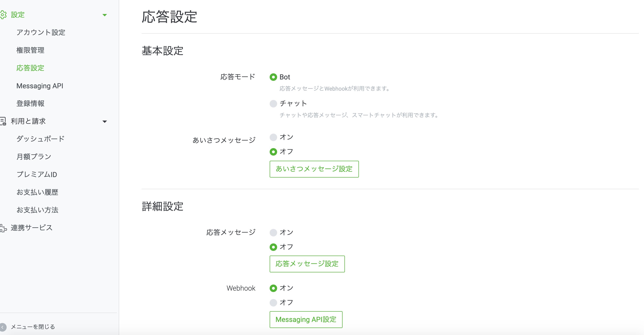
Task: Select オフ radio for 応答メッセージ
Action: pyautogui.click(x=273, y=247)
